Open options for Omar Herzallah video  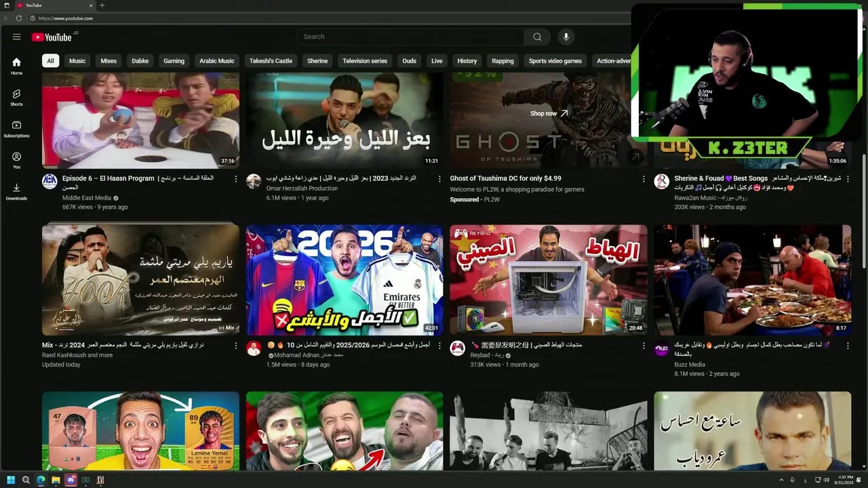(x=440, y=179)
